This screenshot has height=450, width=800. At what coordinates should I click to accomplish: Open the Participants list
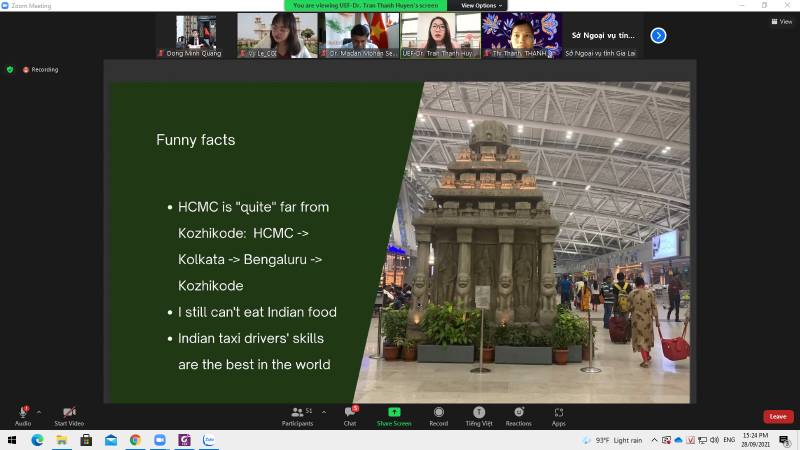pos(297,413)
